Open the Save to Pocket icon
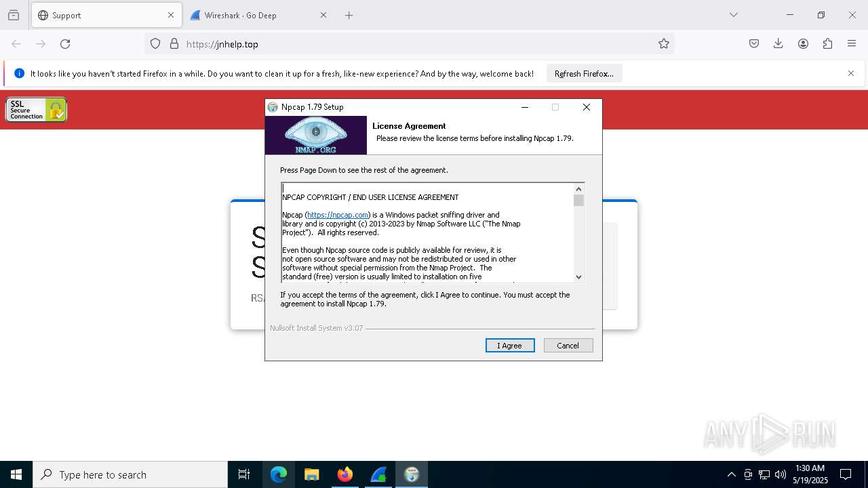The width and height of the screenshot is (868, 488). pyautogui.click(x=754, y=44)
